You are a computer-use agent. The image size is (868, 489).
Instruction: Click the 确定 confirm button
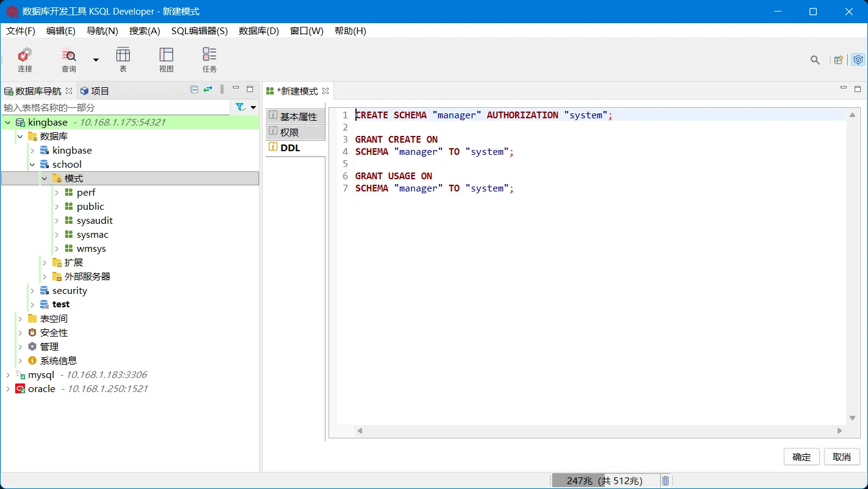point(802,457)
